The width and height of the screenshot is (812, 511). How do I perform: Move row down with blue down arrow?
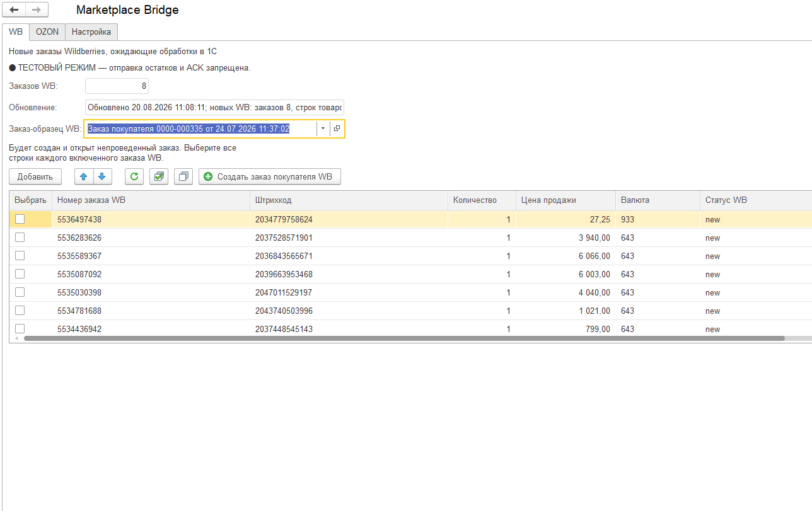tap(103, 176)
